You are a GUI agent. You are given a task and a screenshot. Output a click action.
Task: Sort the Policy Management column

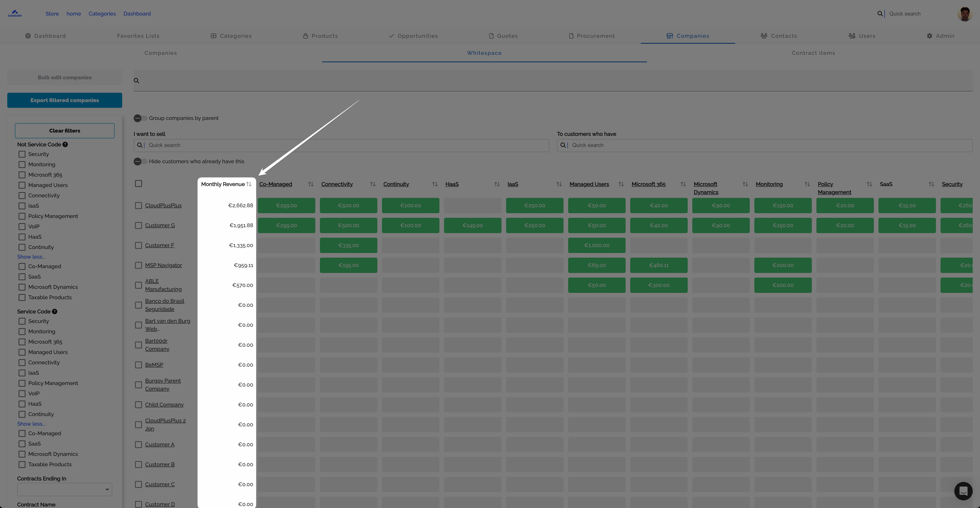point(869,184)
